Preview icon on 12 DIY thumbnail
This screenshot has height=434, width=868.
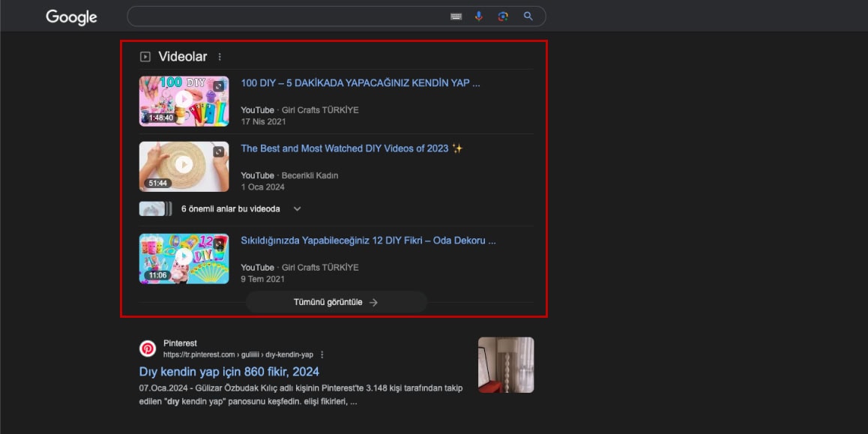tap(219, 244)
